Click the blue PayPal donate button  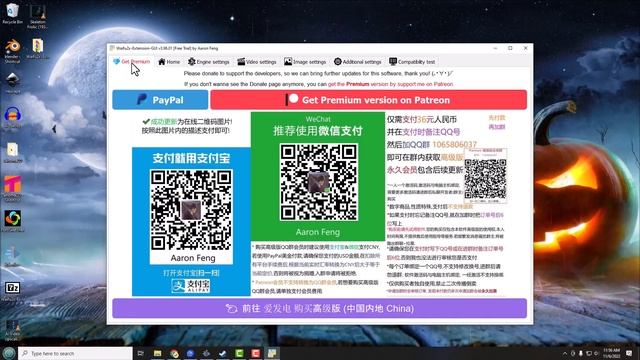pos(160,100)
